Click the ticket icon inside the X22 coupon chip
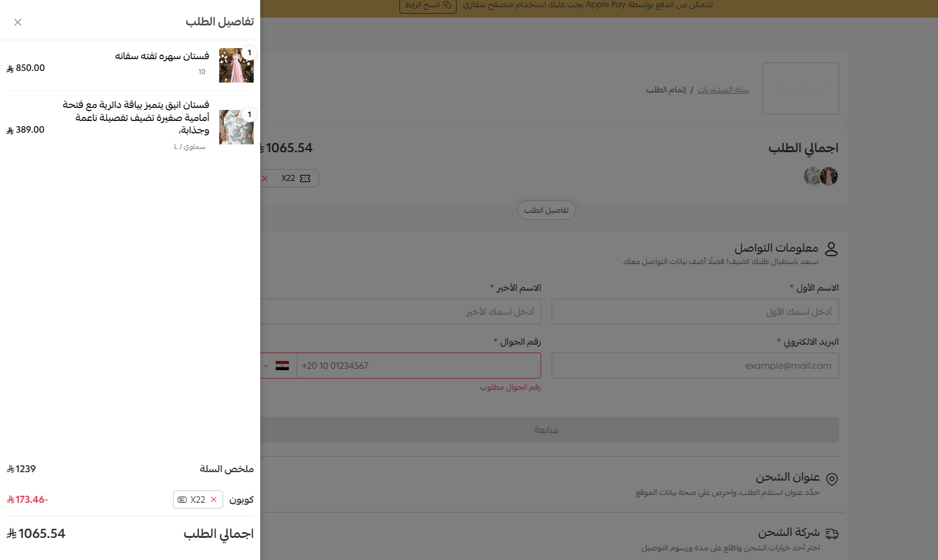 tap(306, 178)
